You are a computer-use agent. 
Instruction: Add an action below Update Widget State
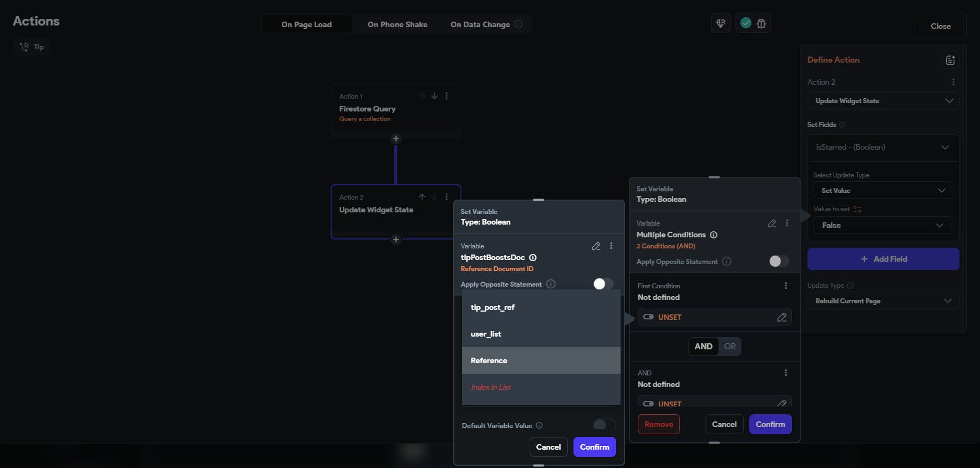(x=395, y=240)
